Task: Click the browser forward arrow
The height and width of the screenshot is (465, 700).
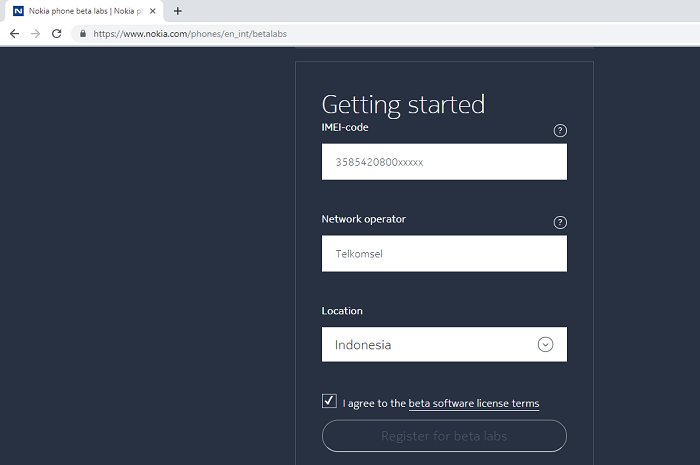Action: [x=36, y=34]
